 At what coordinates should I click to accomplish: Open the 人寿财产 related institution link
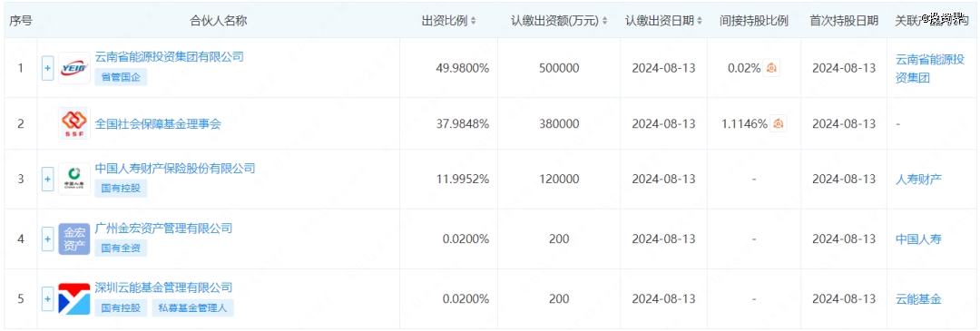[x=918, y=180]
